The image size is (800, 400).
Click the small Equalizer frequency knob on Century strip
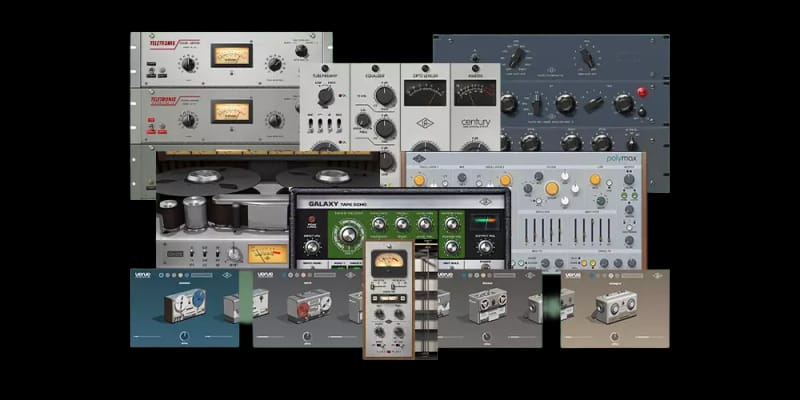pyautogui.click(x=363, y=120)
